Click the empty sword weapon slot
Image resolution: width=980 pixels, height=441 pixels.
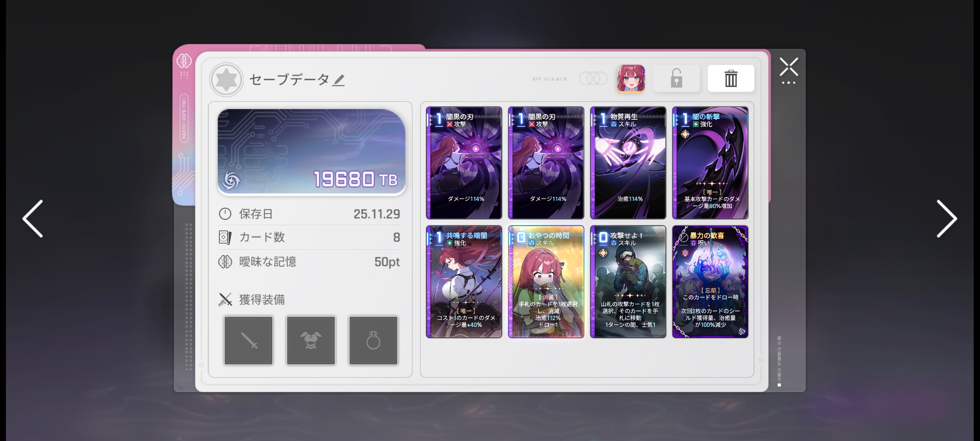(249, 340)
